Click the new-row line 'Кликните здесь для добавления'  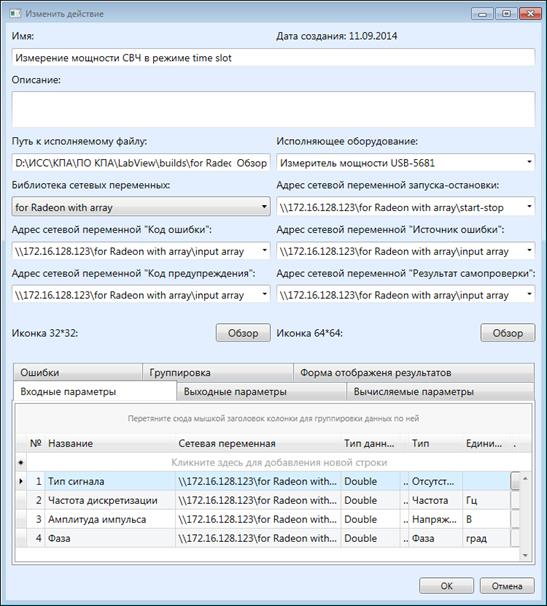point(279,462)
